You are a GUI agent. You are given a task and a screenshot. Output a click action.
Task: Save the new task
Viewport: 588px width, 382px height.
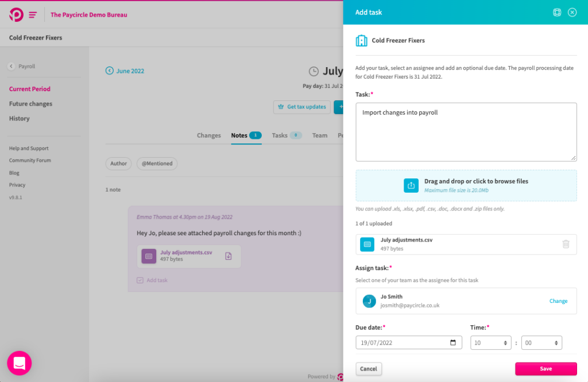click(x=546, y=368)
